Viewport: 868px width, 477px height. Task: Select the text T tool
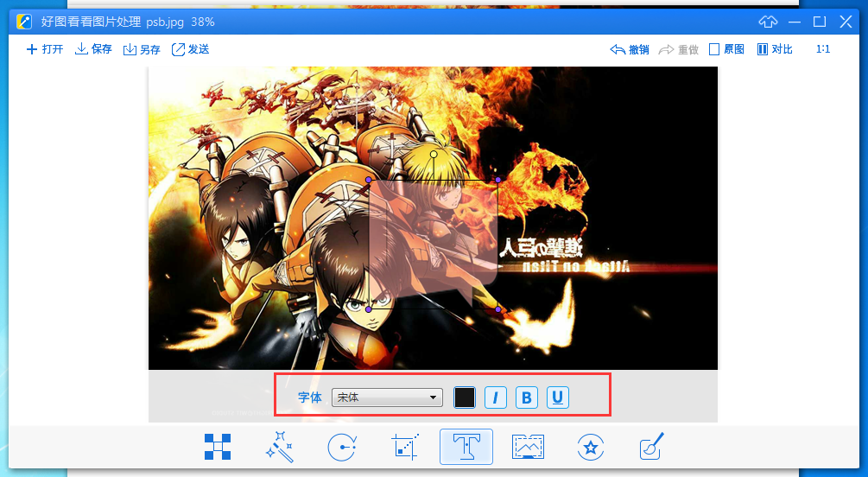[466, 447]
